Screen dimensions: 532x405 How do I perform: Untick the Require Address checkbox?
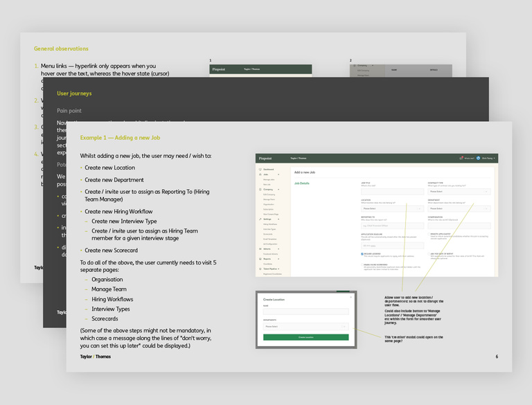tap(362, 253)
